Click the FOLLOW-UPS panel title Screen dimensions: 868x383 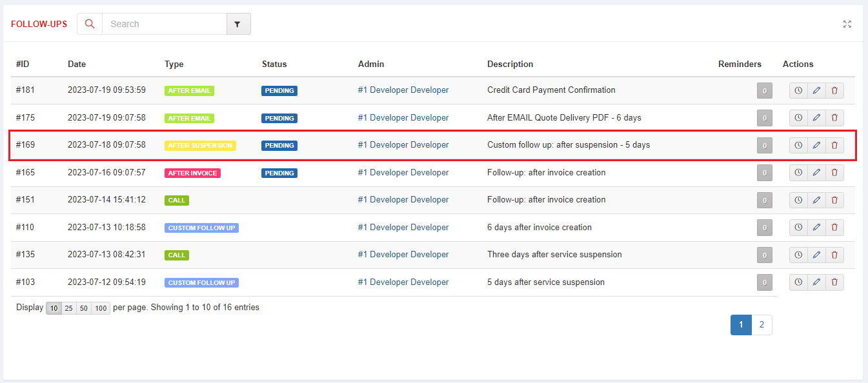point(39,24)
